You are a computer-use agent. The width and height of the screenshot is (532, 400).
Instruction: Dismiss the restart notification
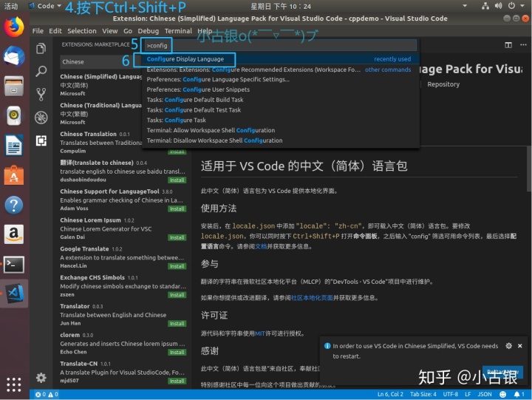[519, 346]
